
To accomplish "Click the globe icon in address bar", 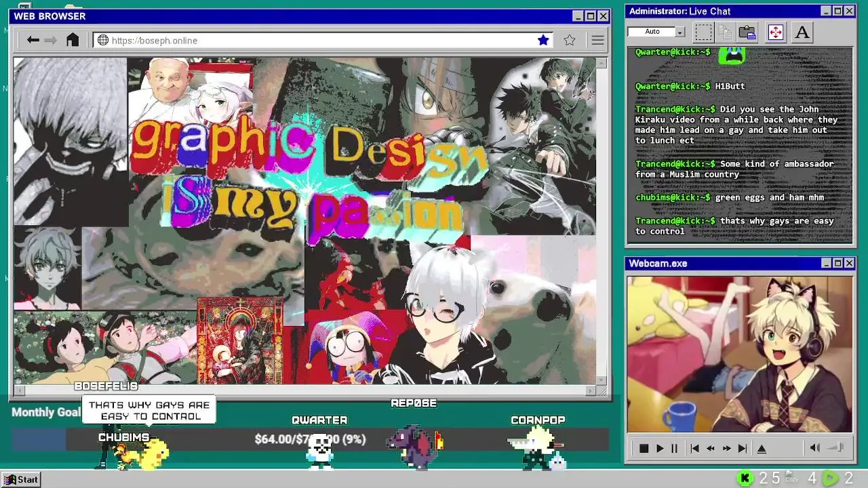I will coord(103,41).
